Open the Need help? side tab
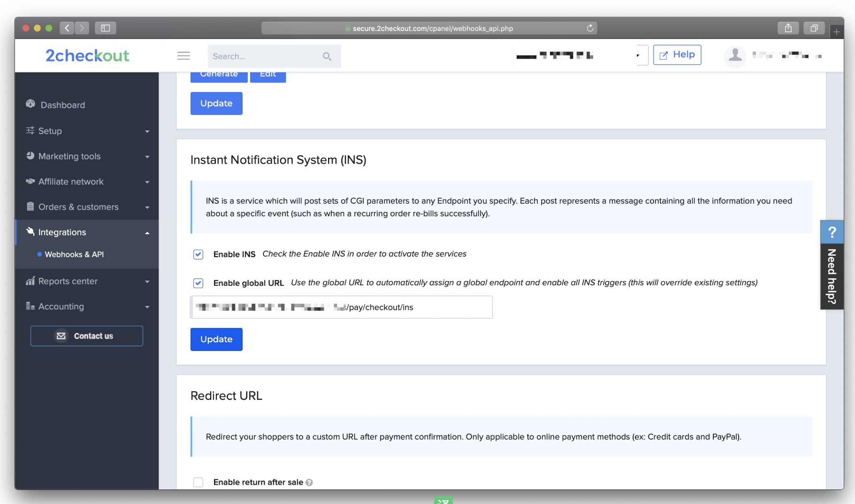 [x=832, y=276]
